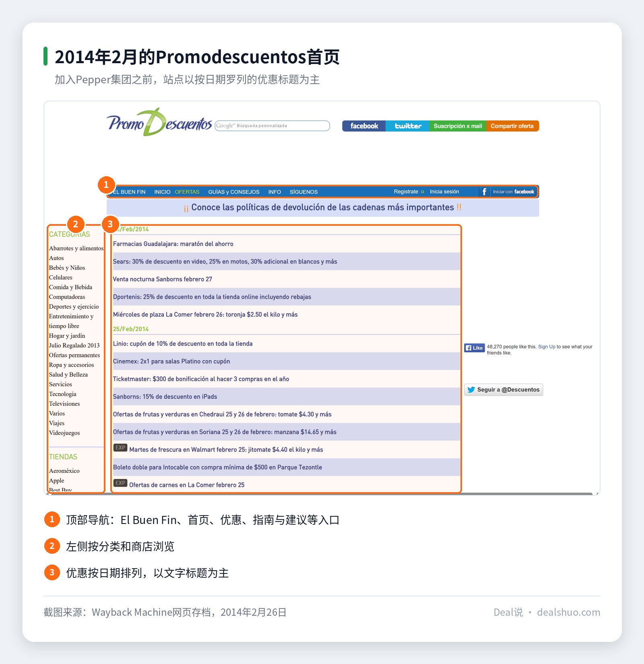This screenshot has height=664, width=644.
Task: Click Iniciar con facebook button
Action: click(x=514, y=192)
